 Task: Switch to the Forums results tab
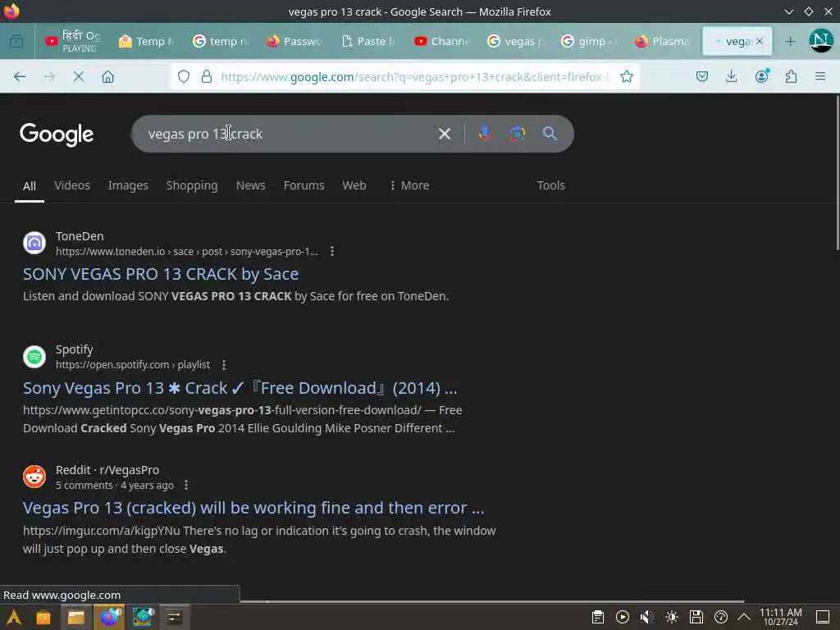coord(304,185)
